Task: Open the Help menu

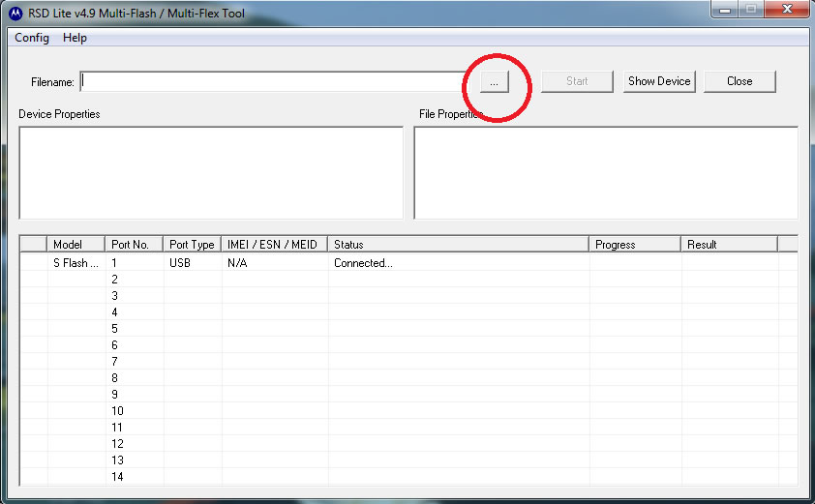Action: point(75,38)
